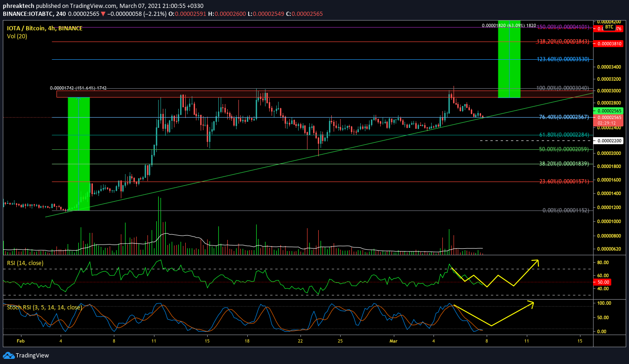
Task: Click the Feb date on time axis
Action: (20, 341)
